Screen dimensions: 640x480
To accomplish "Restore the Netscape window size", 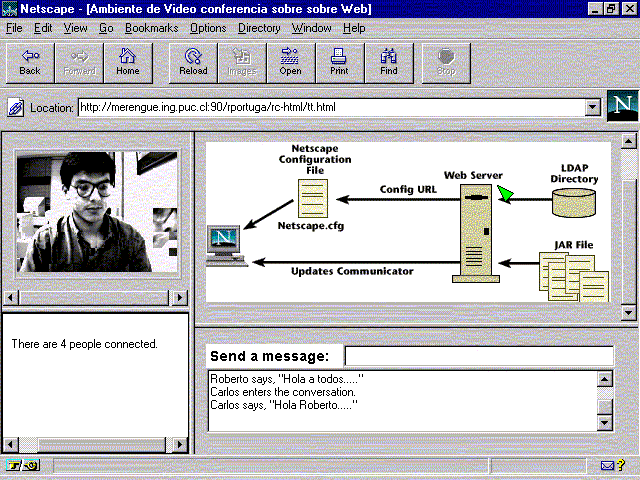I will (x=611, y=9).
